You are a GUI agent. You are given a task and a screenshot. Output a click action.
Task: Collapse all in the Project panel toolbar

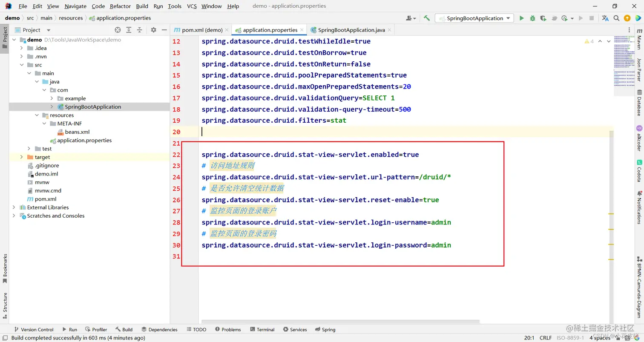(x=140, y=30)
